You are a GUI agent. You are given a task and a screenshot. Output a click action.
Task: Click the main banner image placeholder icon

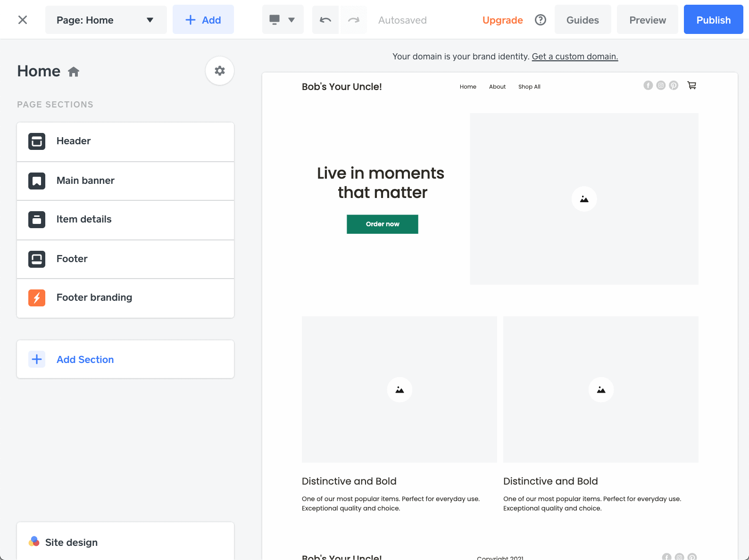584,199
